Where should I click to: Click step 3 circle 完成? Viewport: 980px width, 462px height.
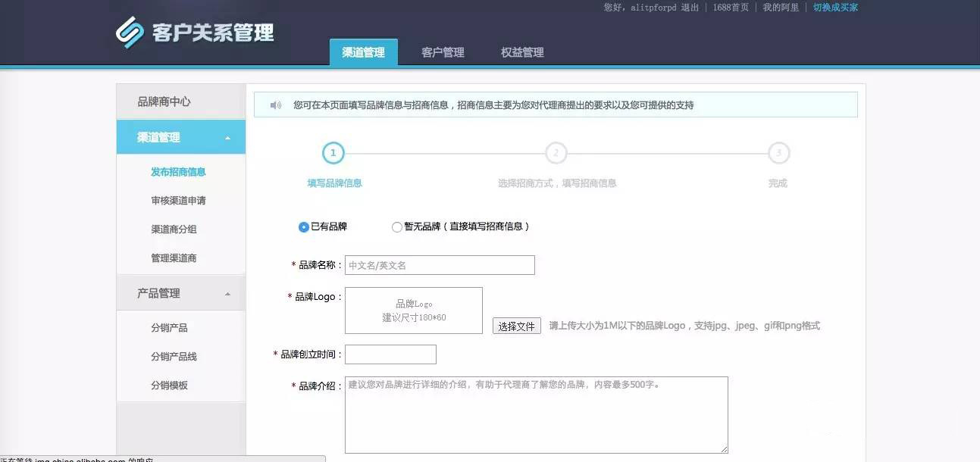click(x=778, y=153)
